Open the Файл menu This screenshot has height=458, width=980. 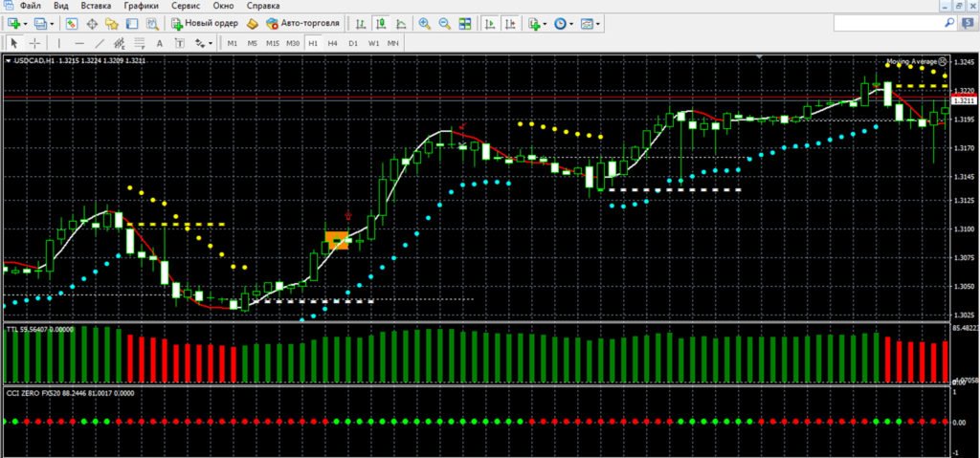pyautogui.click(x=30, y=6)
